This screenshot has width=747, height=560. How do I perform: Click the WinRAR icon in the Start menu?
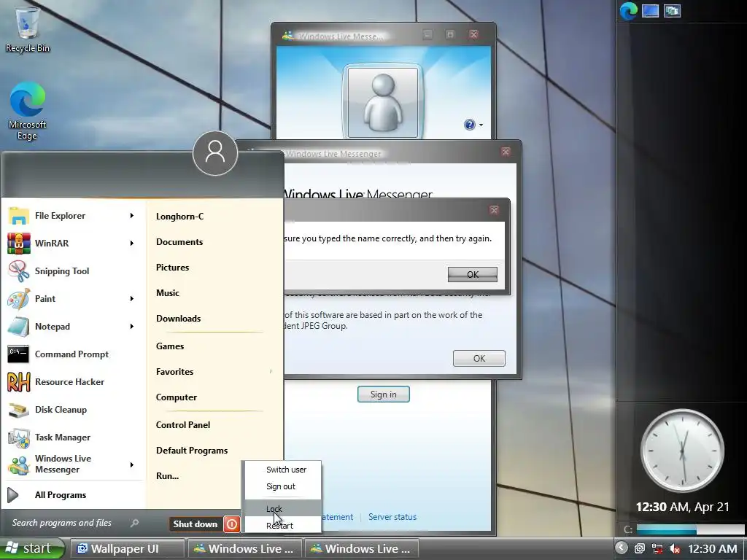coord(18,244)
